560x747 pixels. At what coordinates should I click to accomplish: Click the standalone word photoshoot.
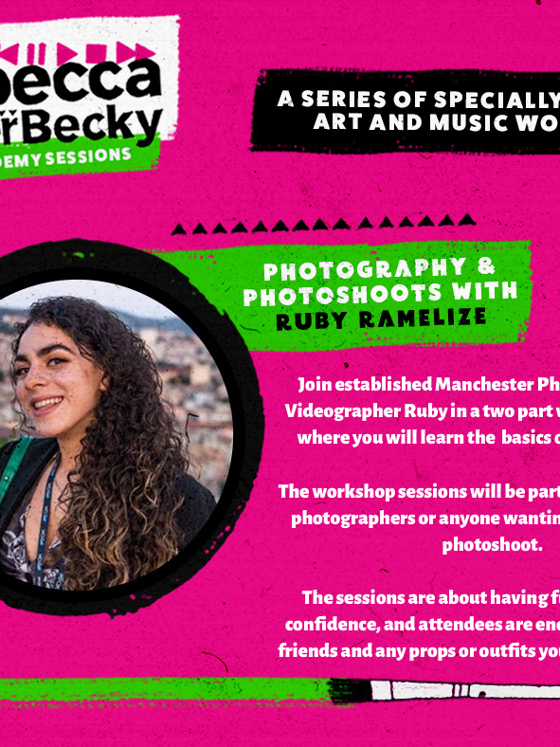493,544
